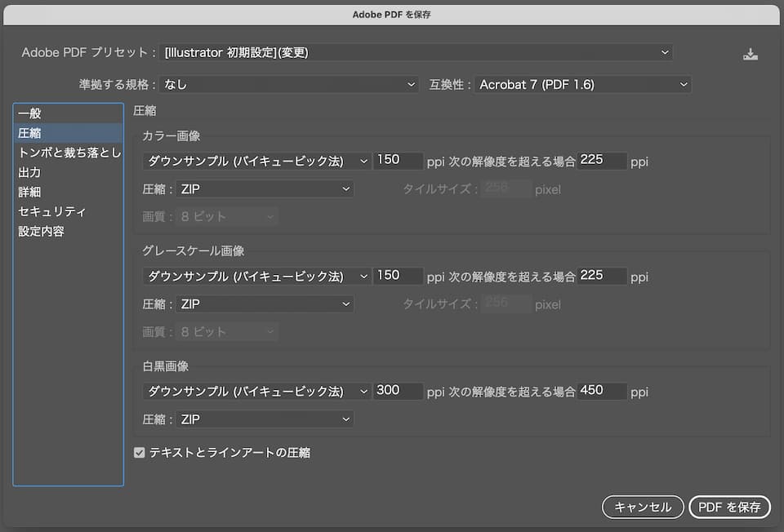Select トンボと裁ち落とし category

click(69, 153)
